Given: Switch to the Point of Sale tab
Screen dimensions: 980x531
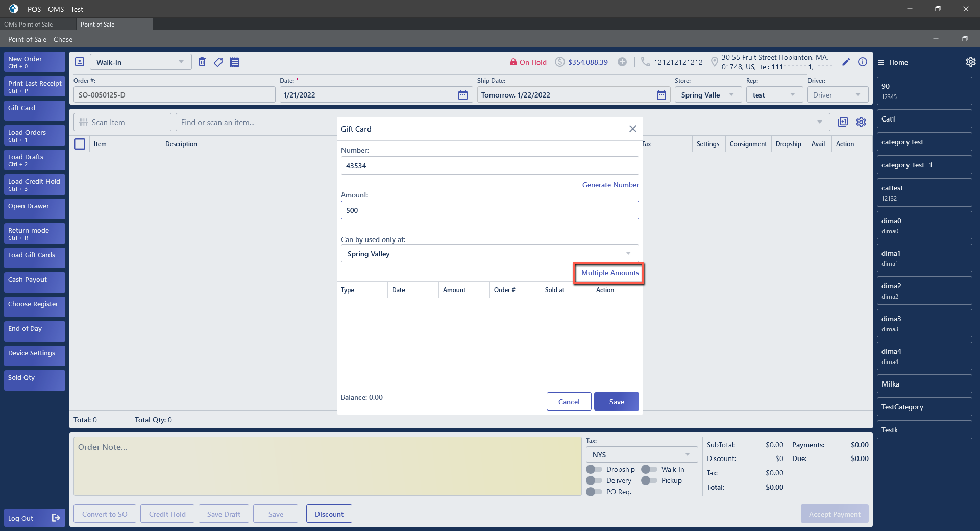Looking at the screenshot, I should (x=114, y=24).
